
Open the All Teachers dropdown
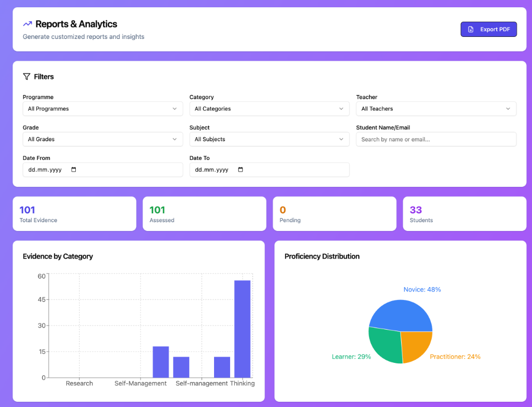pyautogui.click(x=436, y=108)
